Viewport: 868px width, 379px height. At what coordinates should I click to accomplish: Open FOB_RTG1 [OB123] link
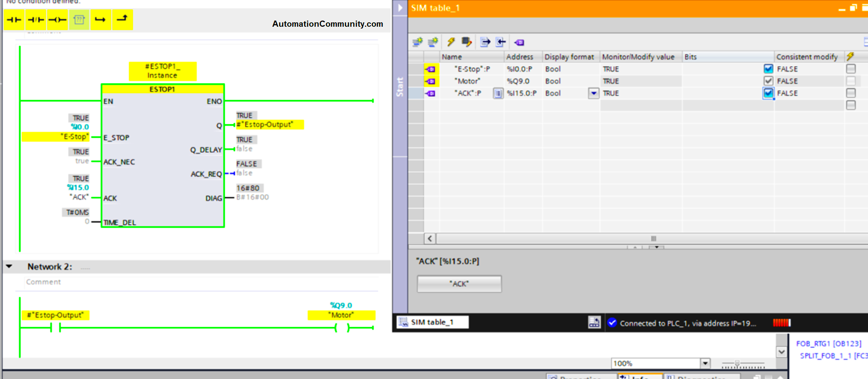pos(829,344)
